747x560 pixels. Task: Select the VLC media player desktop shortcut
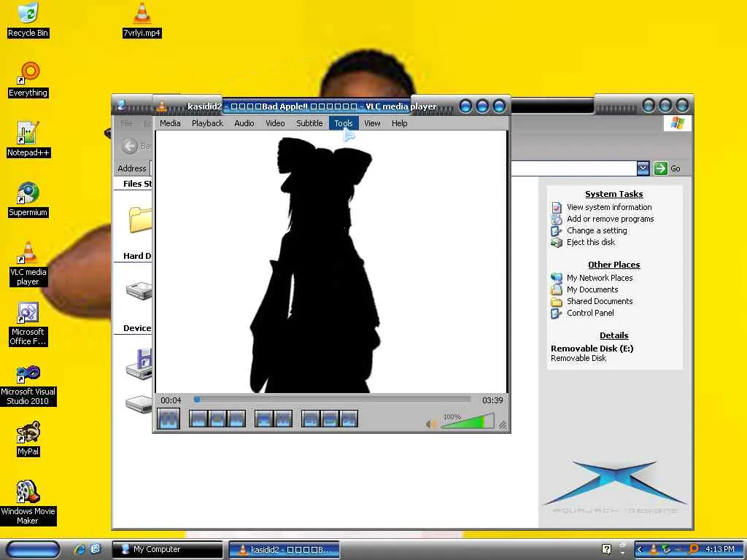28,263
